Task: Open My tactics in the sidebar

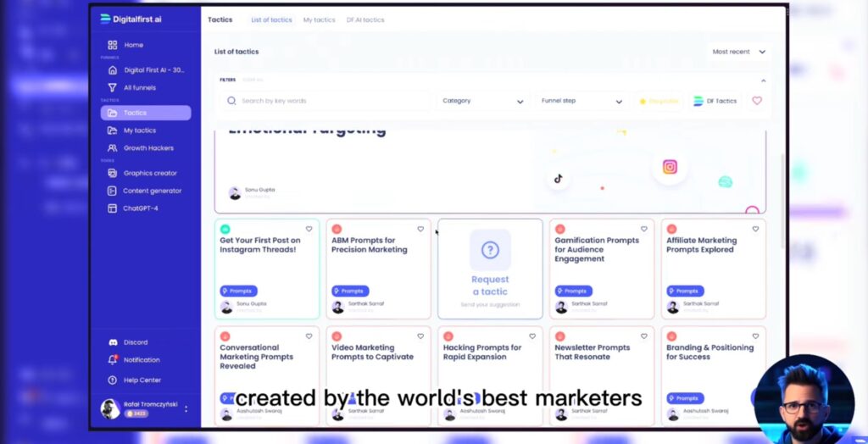Action: pos(132,130)
